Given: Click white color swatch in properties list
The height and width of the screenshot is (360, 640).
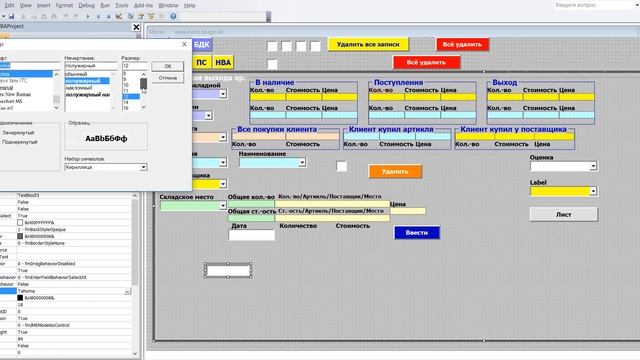Looking at the screenshot, I should [x=20, y=223].
